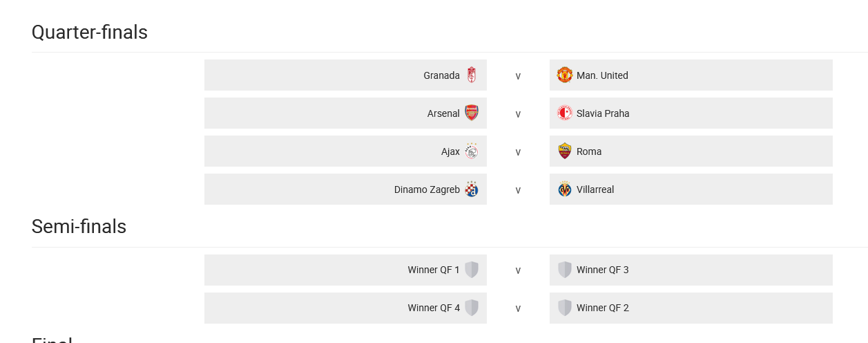Viewport: 868px width, 343px height.
Task: Click the Winner QF 1 text
Action: pos(434,270)
